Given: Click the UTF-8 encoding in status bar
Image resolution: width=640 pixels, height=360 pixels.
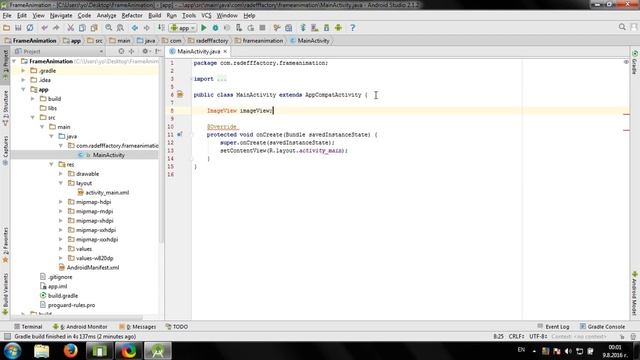Looking at the screenshot, I should [538, 337].
